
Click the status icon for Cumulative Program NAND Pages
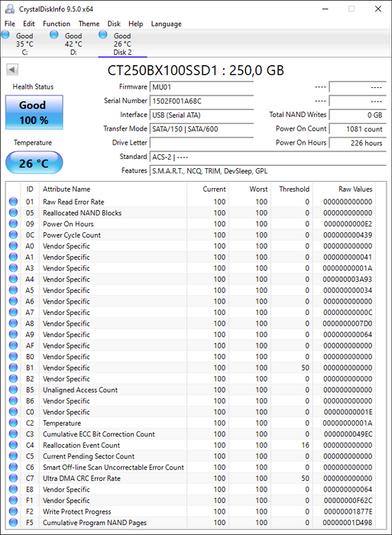pyautogui.click(x=13, y=522)
